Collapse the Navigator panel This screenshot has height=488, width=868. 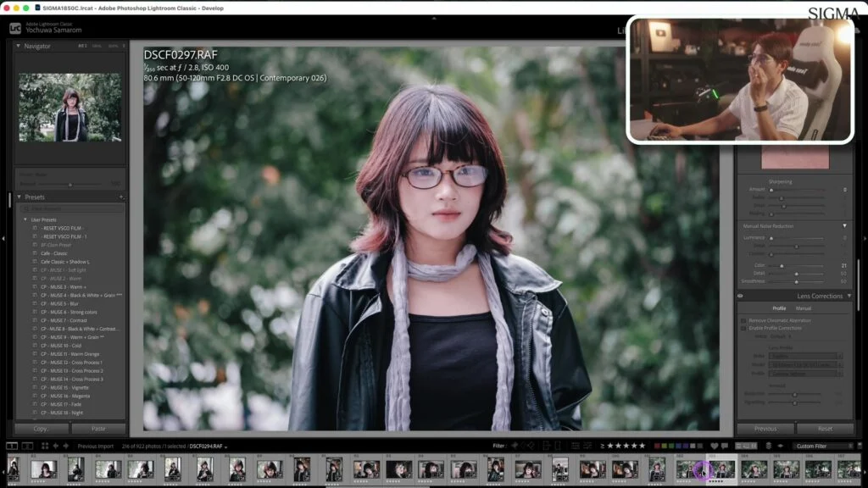(19, 46)
